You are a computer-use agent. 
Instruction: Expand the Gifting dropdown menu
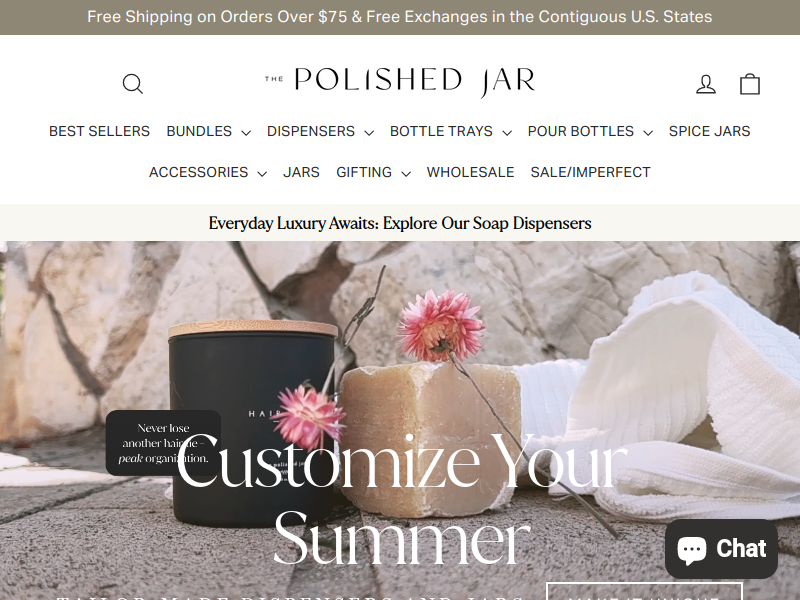click(x=373, y=172)
